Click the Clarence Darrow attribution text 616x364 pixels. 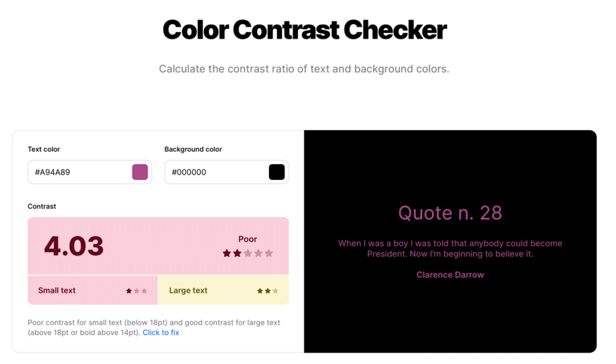point(450,274)
